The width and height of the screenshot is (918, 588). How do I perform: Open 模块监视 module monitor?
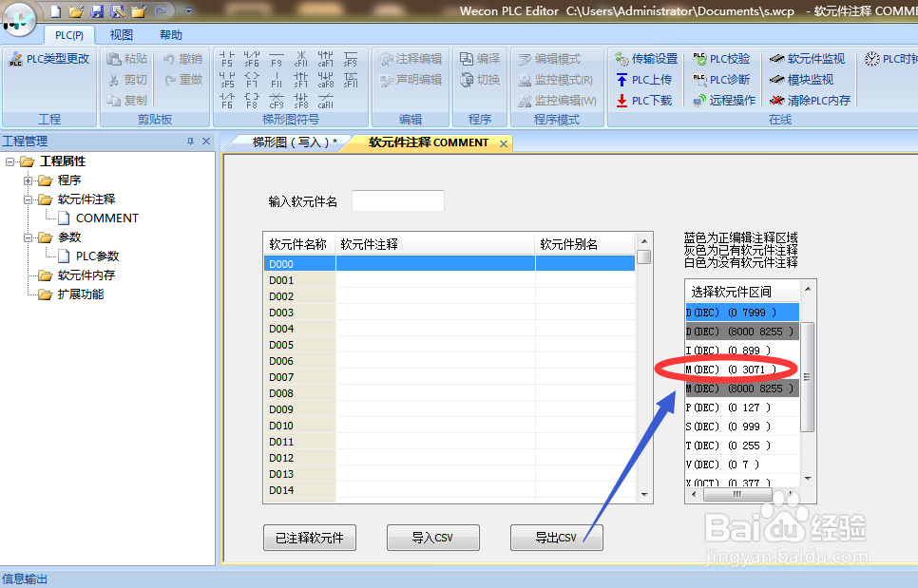coord(801,80)
